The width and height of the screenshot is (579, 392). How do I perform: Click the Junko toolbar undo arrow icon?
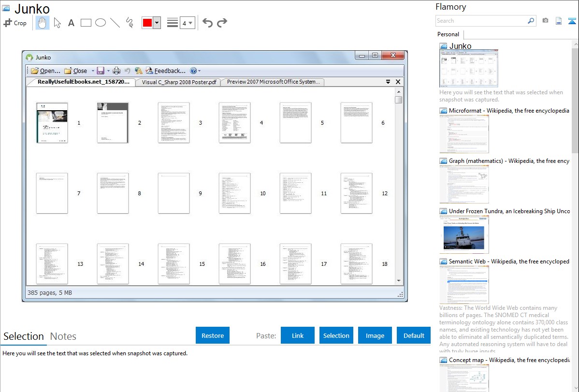tap(128, 71)
